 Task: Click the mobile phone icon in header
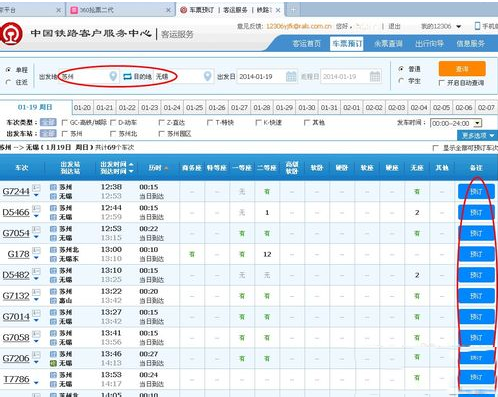[x=477, y=26]
